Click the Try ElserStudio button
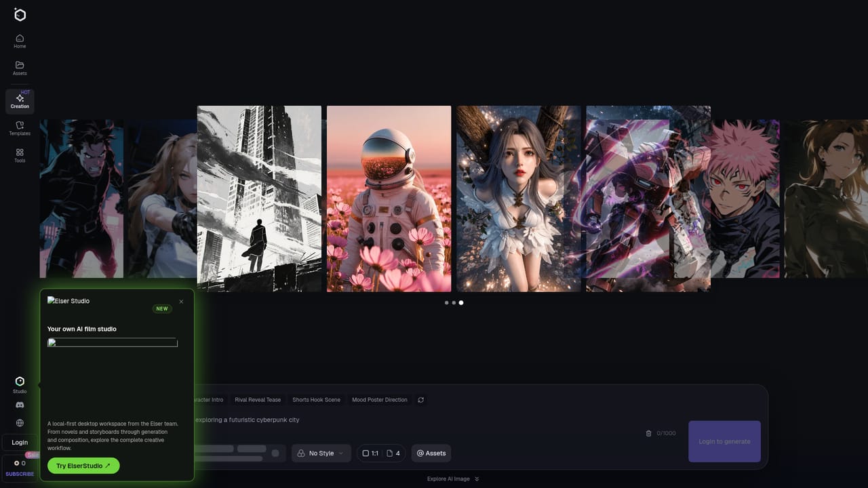The image size is (868, 488). click(x=83, y=466)
